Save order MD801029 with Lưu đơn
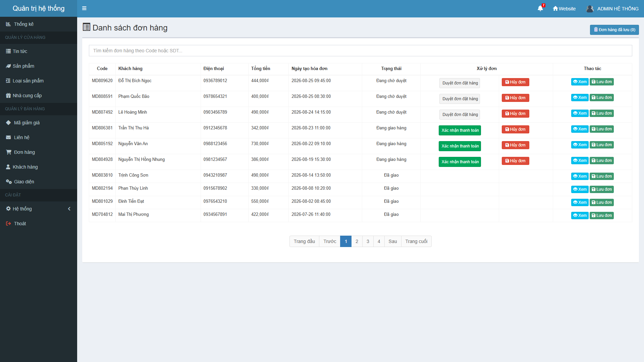The height and width of the screenshot is (362, 644). (x=601, y=202)
